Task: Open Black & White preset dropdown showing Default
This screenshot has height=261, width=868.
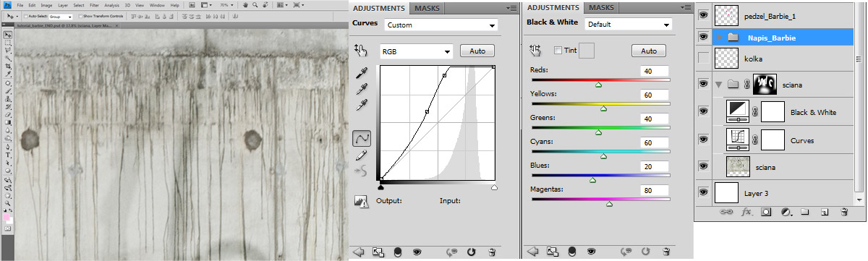Action: (x=628, y=25)
